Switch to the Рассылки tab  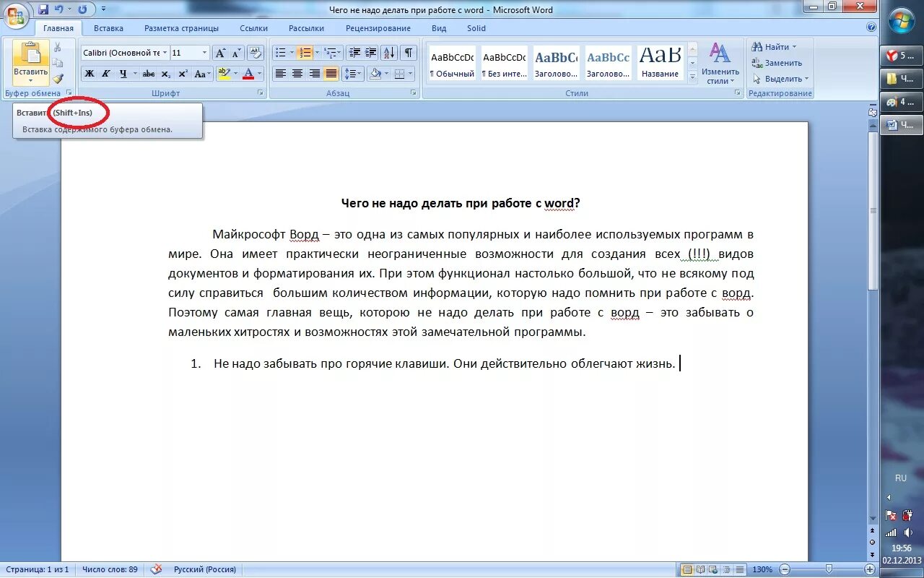click(x=306, y=28)
